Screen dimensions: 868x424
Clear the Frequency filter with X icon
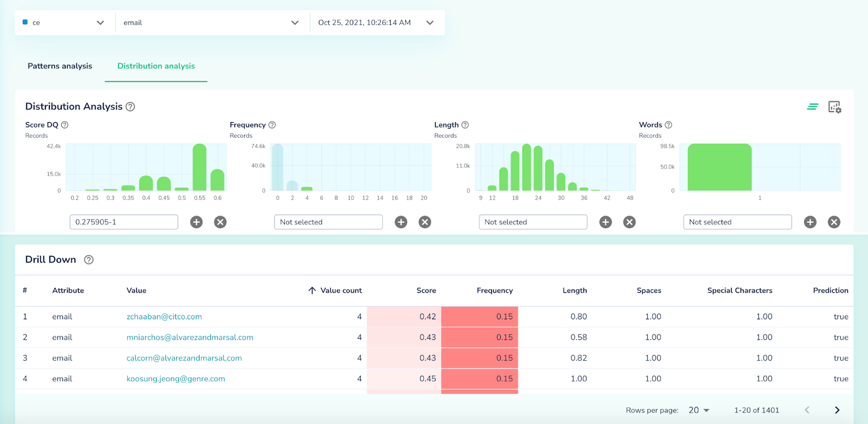425,222
